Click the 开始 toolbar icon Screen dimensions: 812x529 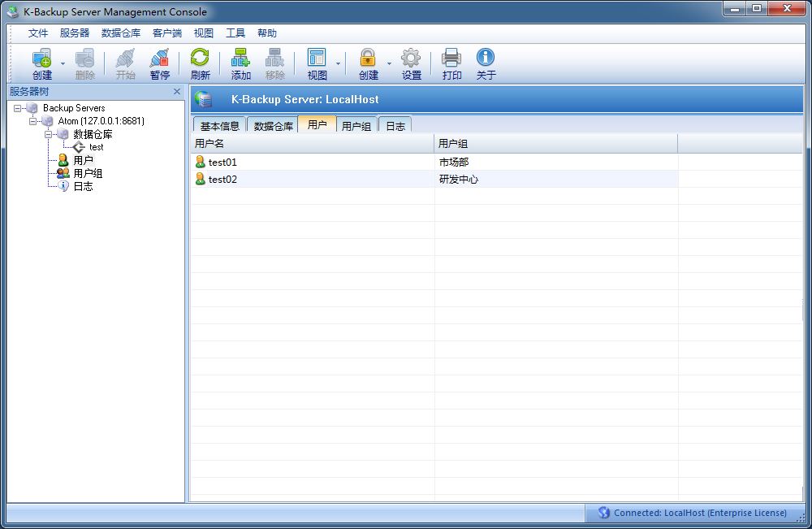click(x=125, y=63)
